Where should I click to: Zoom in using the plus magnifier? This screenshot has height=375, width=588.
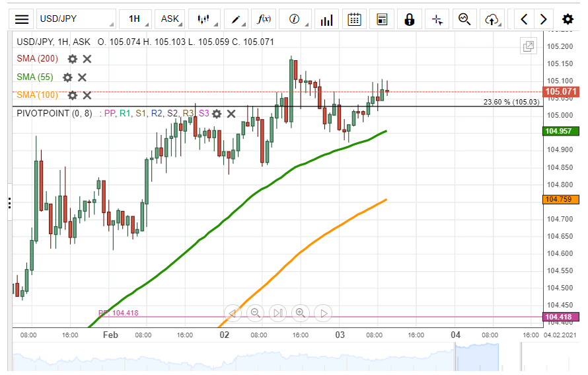pos(301,313)
